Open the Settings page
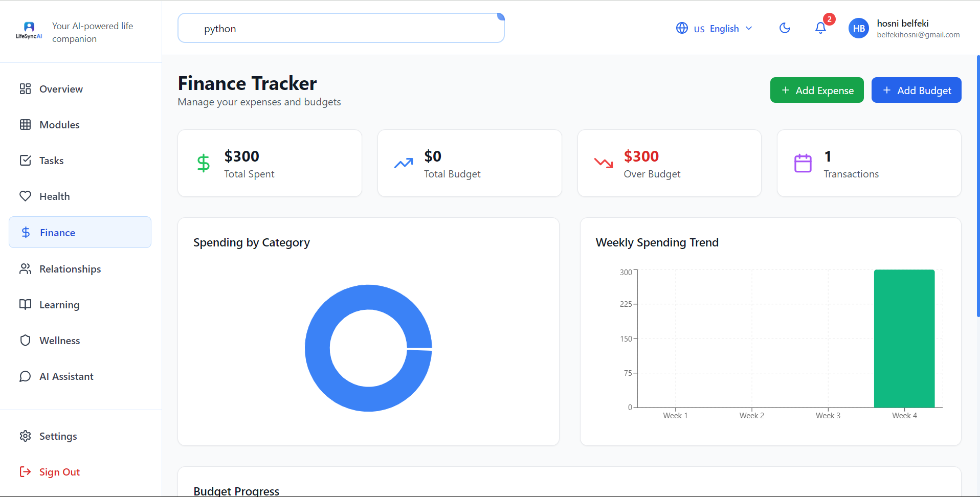 click(80, 436)
